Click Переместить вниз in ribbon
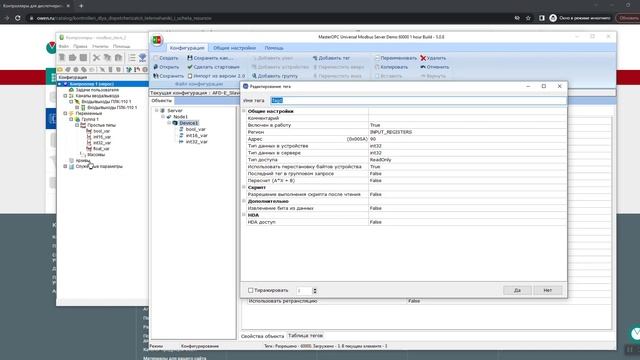The image size is (640, 360). pyautogui.click(x=337, y=76)
